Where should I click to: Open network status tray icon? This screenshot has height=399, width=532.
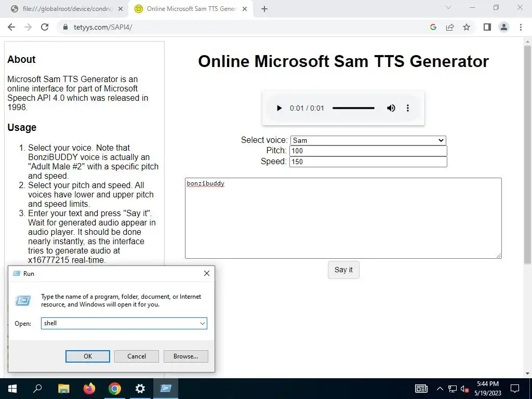[452, 389]
